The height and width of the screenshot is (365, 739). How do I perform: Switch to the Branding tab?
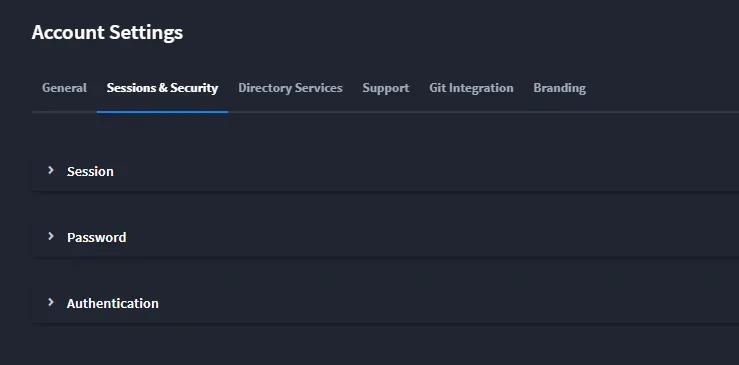coord(559,88)
